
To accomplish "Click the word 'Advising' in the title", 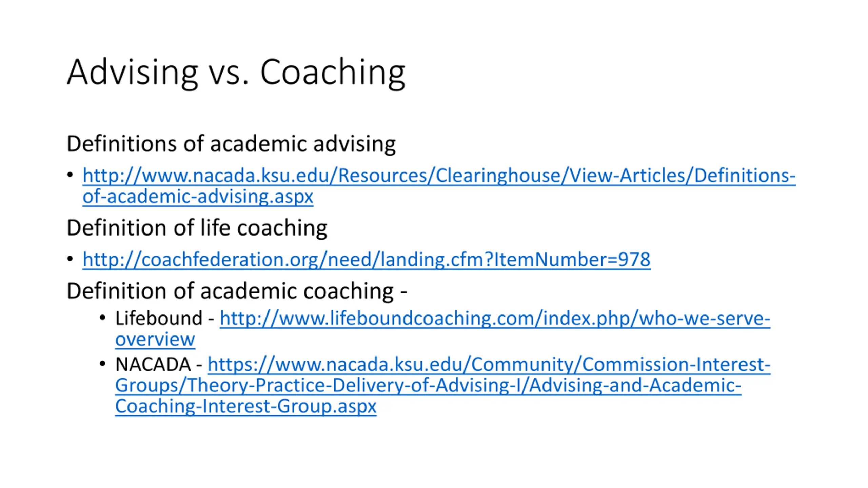I will 132,73.
